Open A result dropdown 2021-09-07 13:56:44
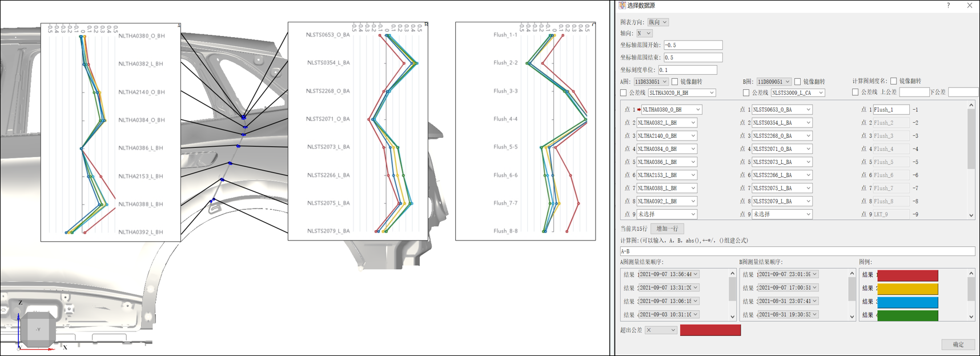Viewport: 980px width, 356px height. (668, 274)
